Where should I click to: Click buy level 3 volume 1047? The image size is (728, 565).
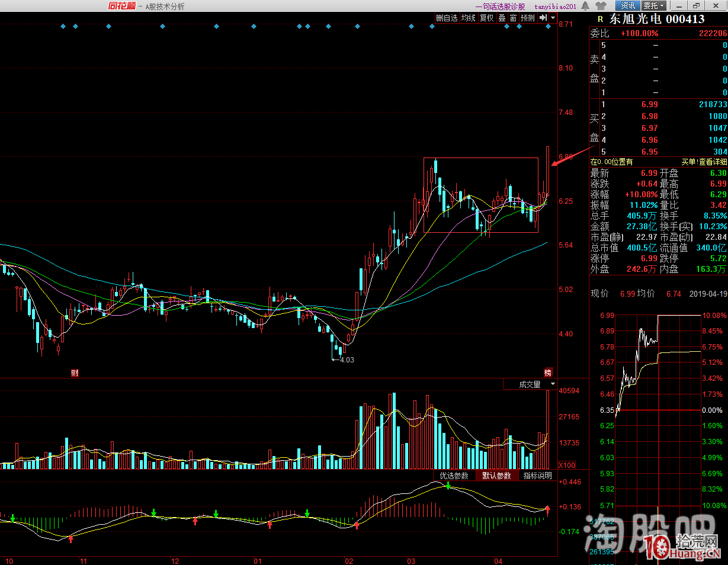pyautogui.click(x=717, y=128)
